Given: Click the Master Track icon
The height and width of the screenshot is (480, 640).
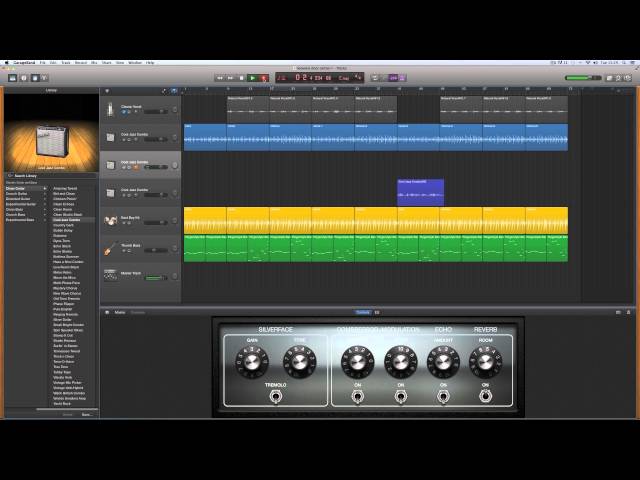Looking at the screenshot, I should 110,276.
